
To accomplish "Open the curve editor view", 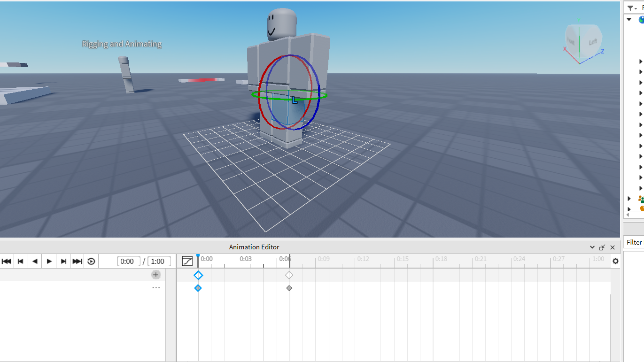I will (x=187, y=261).
